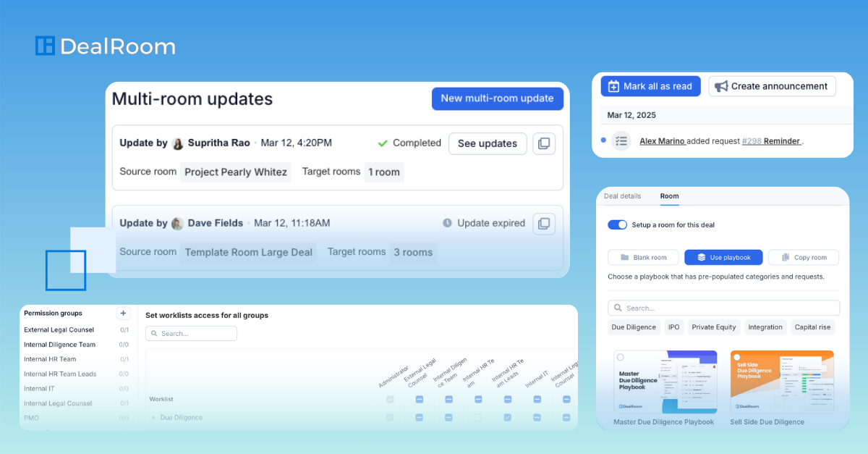Open the Room tab

pyautogui.click(x=669, y=196)
